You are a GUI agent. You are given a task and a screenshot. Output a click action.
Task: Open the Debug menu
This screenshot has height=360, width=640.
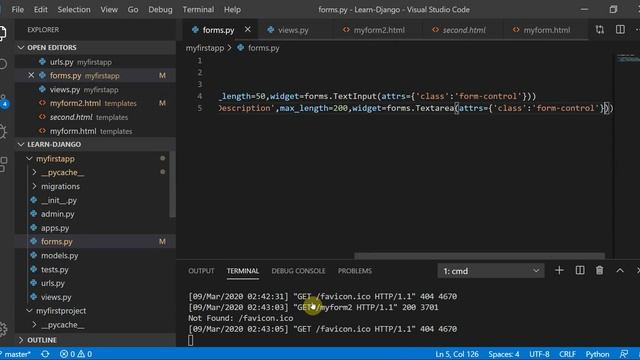[x=160, y=9]
